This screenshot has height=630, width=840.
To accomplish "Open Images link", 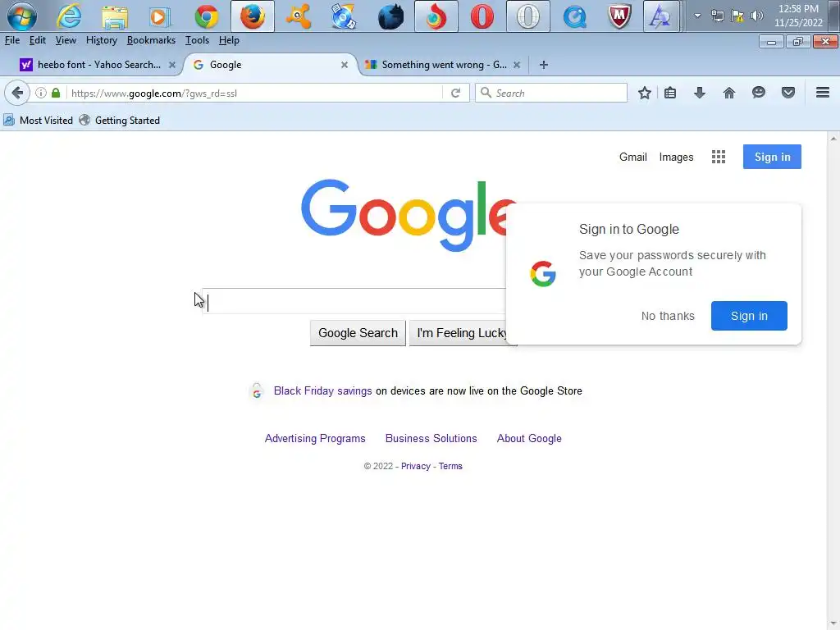I will pyautogui.click(x=676, y=157).
